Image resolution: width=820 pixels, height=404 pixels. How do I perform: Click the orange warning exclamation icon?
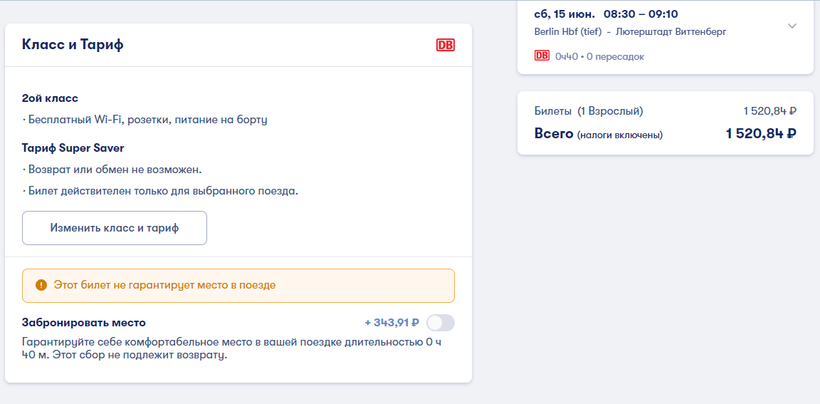[41, 285]
